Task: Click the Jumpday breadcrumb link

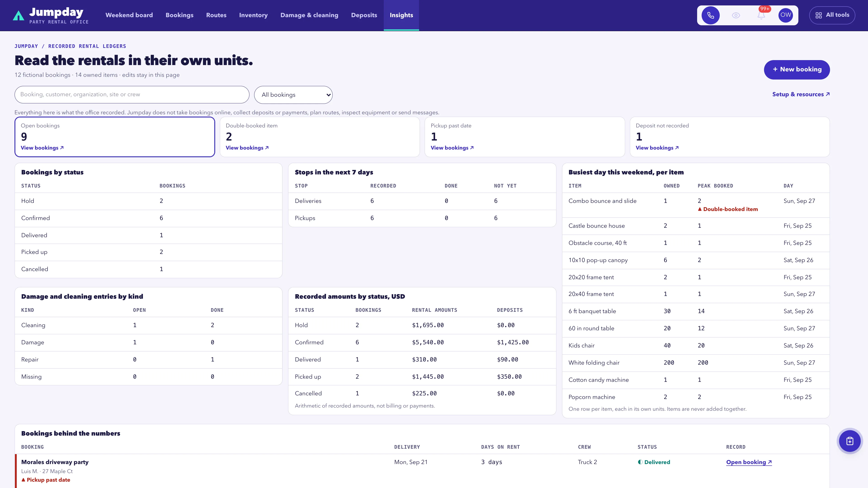Action: click(x=26, y=46)
